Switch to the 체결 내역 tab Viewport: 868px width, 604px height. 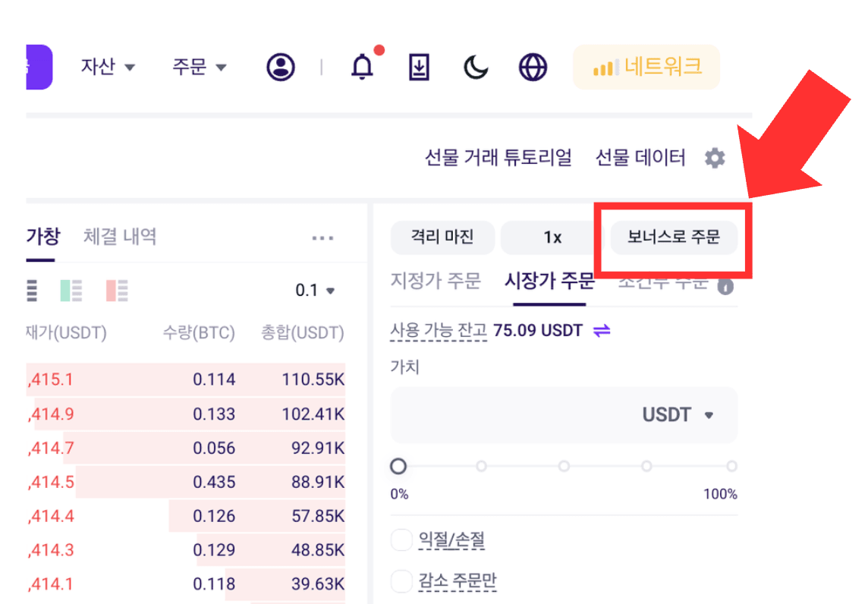click(120, 237)
